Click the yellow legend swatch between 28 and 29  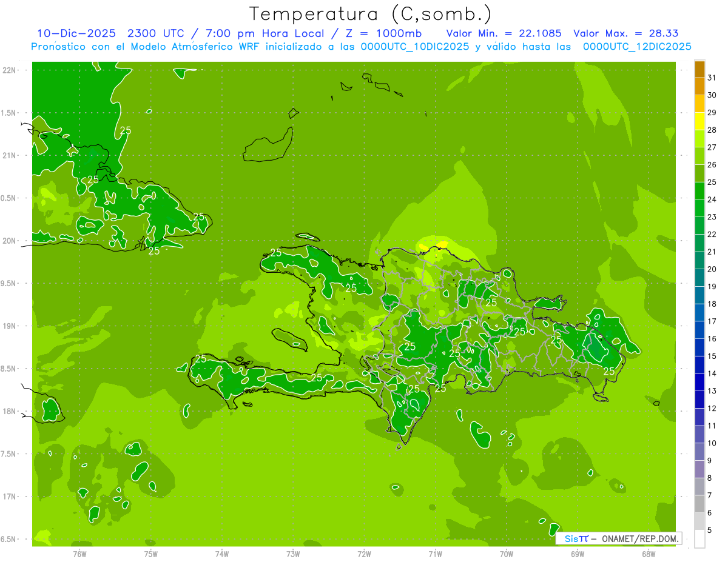[x=699, y=121]
